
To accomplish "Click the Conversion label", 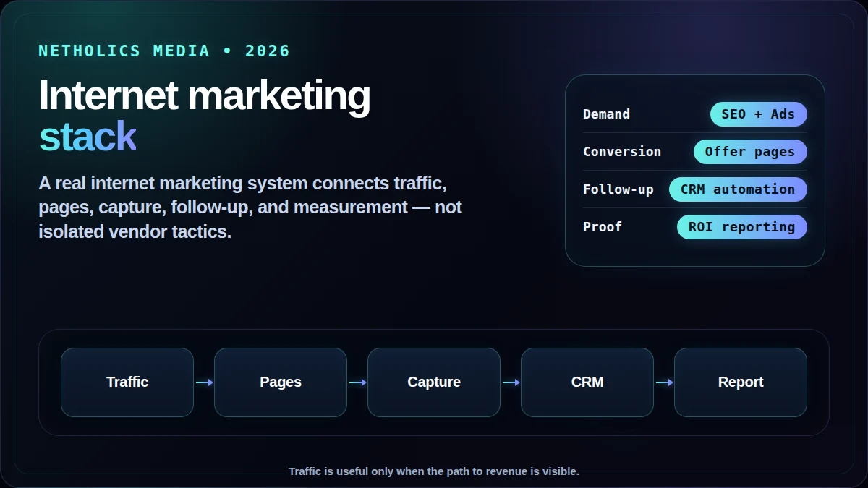I will [622, 152].
